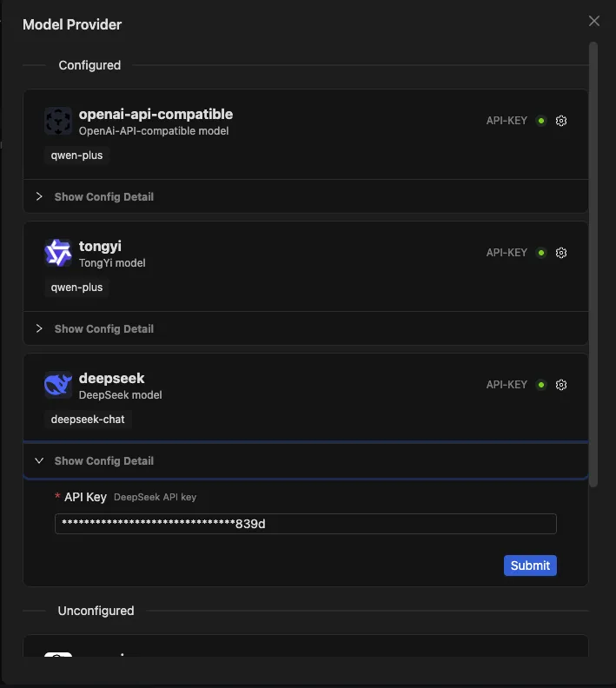Click the dialog's vertical scrollbar
The image size is (616, 688).
[x=594, y=261]
